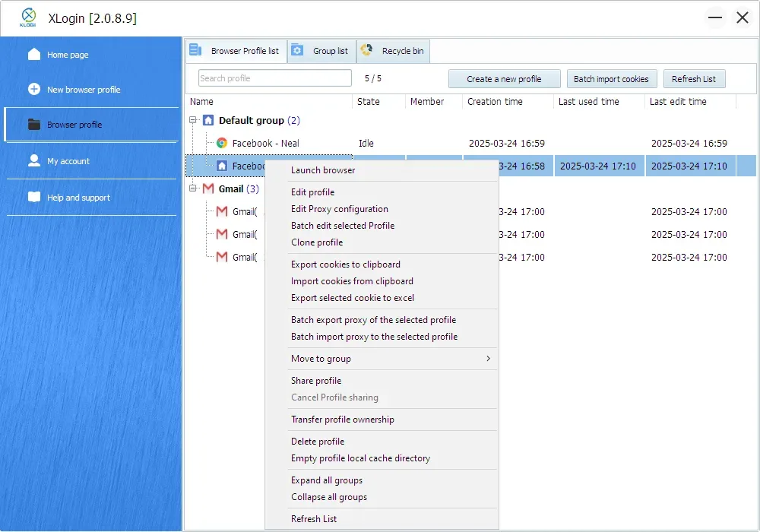Click the Default group home icon
Viewport: 760px width, 532px height.
[208, 120]
